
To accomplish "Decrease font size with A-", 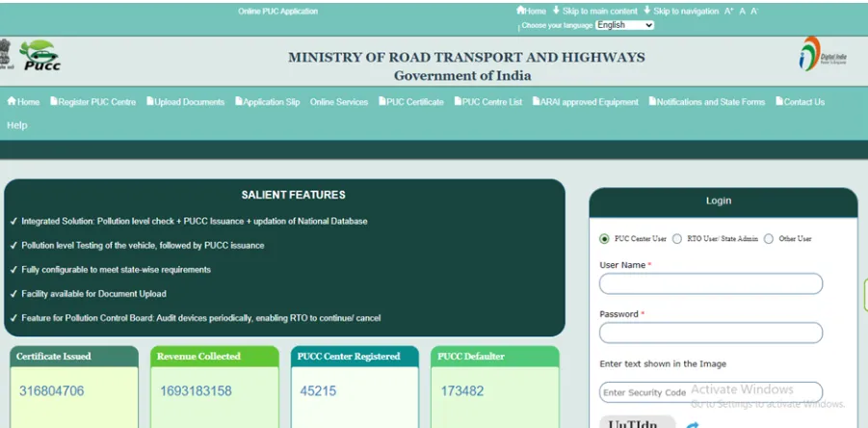I will coord(754,11).
